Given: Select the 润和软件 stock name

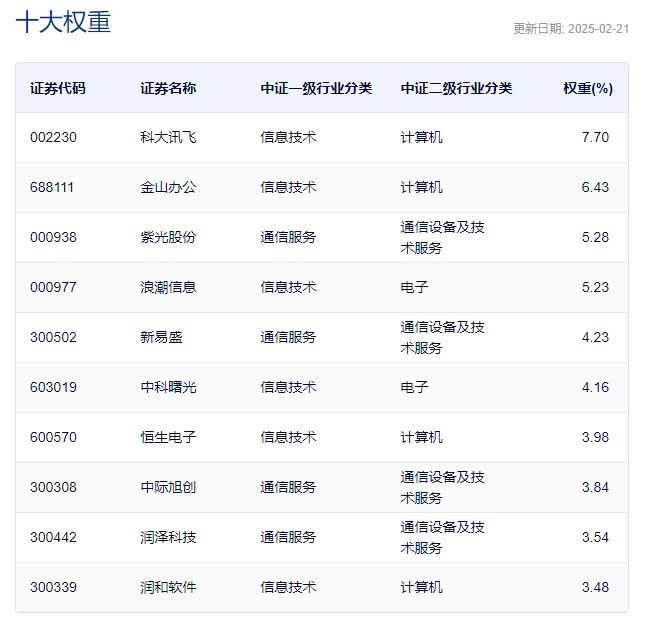Looking at the screenshot, I should coord(168,587).
